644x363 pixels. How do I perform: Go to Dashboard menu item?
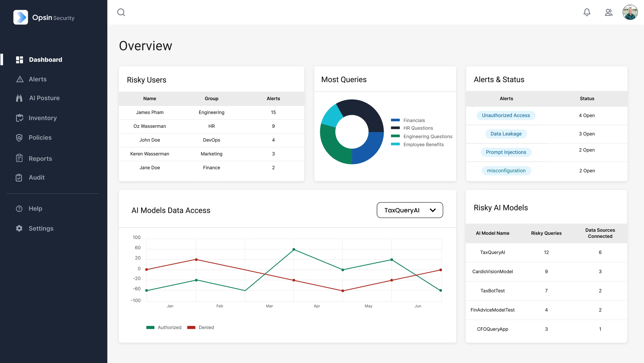pyautogui.click(x=46, y=60)
